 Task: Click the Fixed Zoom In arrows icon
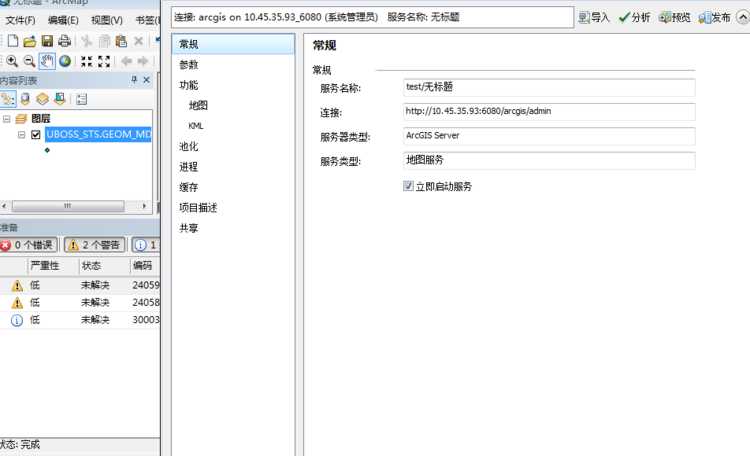87,61
